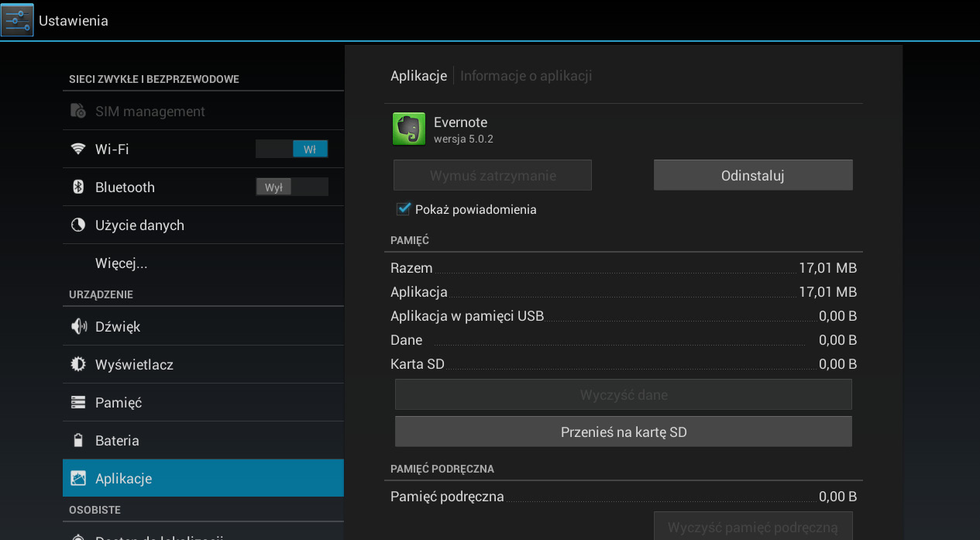Click 'Aplikacja w pamięci USB' row
The image size is (980, 540).
pos(624,316)
